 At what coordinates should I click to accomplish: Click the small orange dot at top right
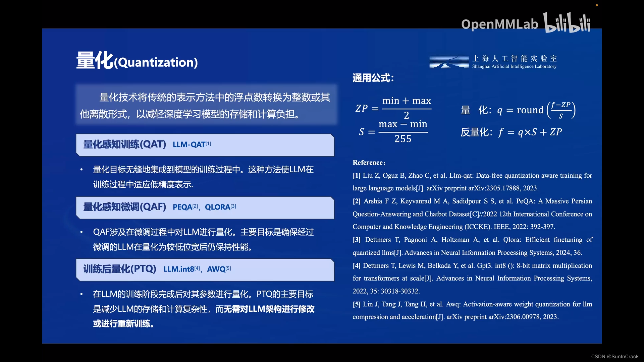pyautogui.click(x=597, y=5)
